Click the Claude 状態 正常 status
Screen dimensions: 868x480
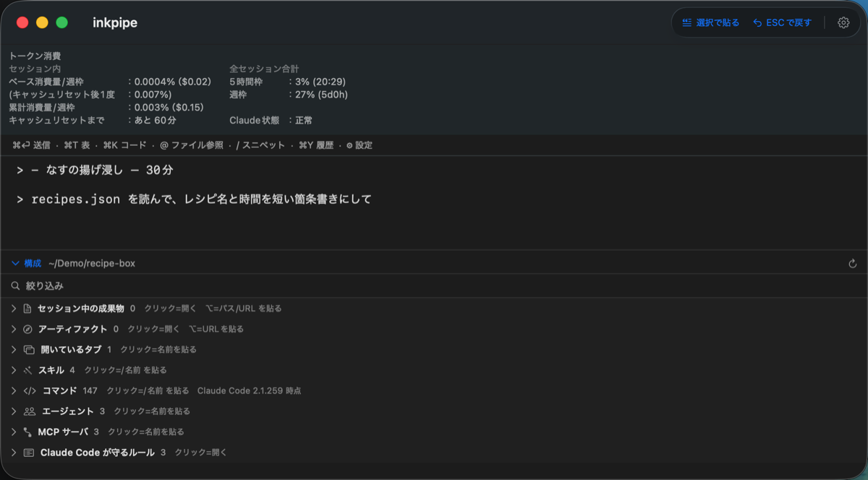[271, 120]
